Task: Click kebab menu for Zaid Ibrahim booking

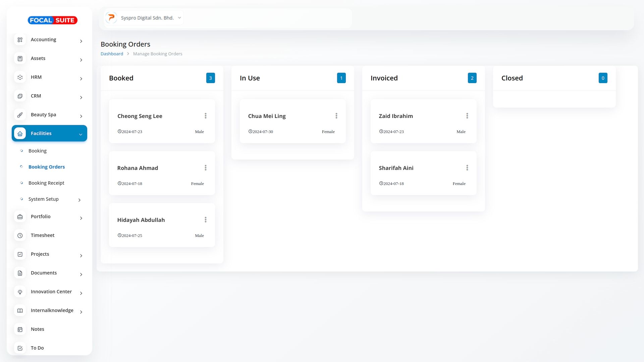Action: click(467, 116)
